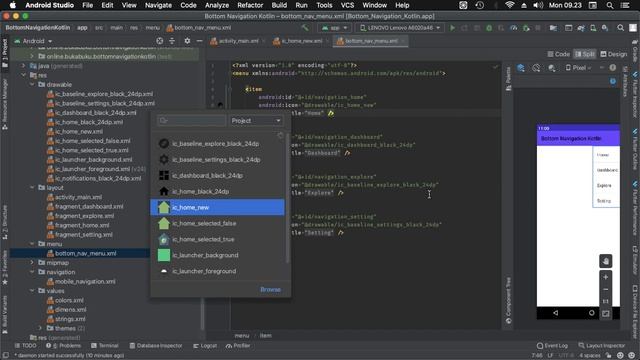Open the Layout Inspector
The width and height of the screenshot is (640, 360).
pyautogui.click(x=602, y=346)
